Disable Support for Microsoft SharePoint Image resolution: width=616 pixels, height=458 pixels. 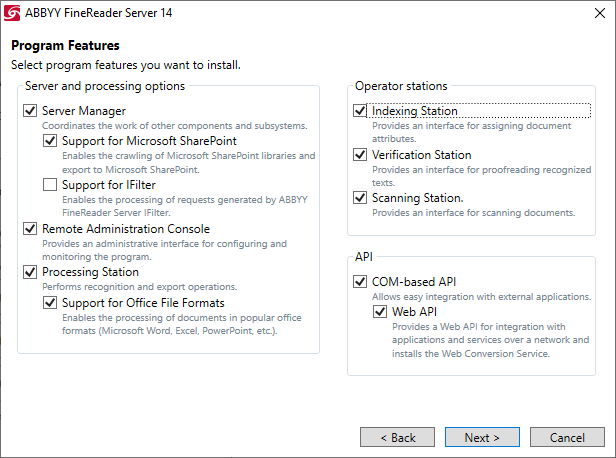point(50,141)
